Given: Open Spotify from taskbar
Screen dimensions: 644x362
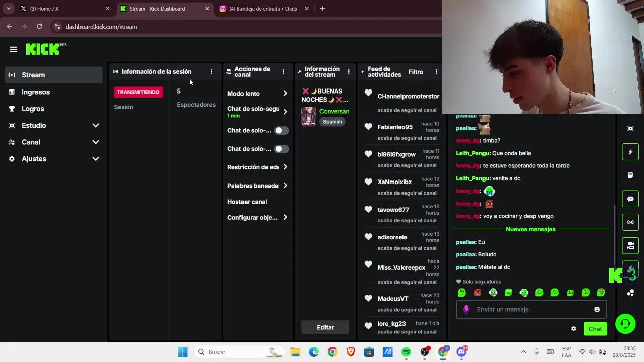Looking at the screenshot, I should (406, 352).
